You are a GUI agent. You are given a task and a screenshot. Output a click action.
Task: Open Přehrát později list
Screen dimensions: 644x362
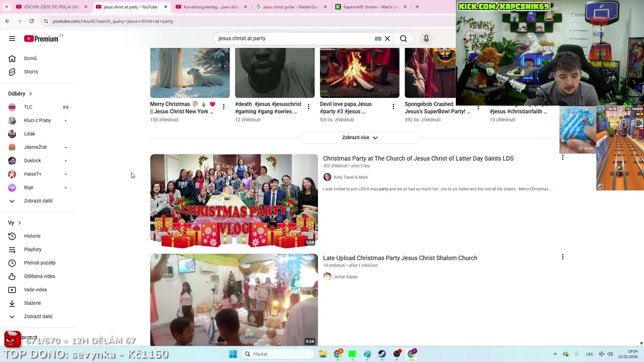pyautogui.click(x=39, y=263)
